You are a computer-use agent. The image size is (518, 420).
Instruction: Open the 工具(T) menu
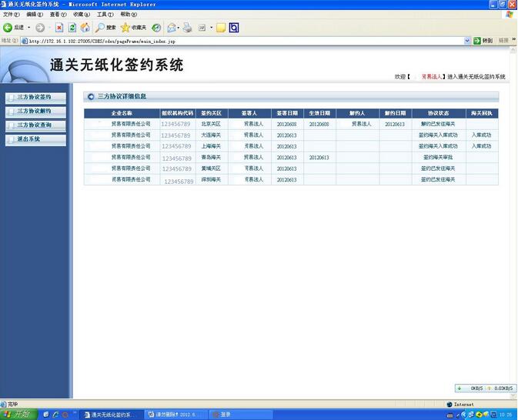coord(105,15)
